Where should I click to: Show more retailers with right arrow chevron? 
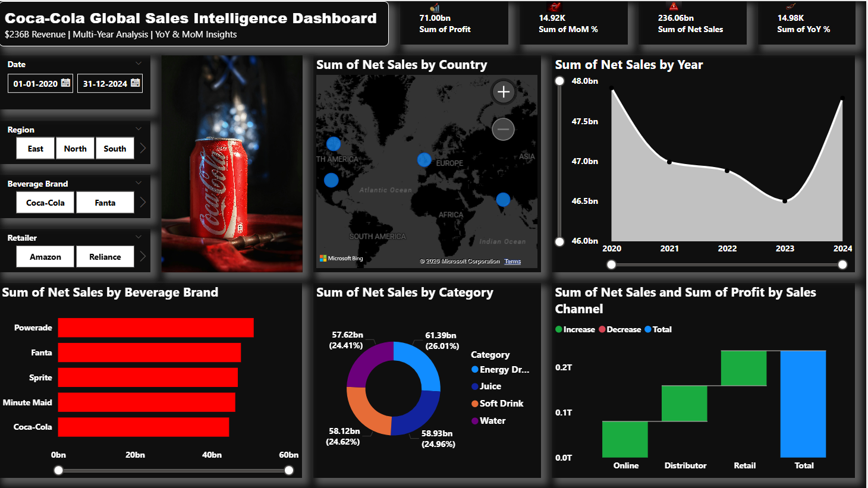click(x=143, y=256)
